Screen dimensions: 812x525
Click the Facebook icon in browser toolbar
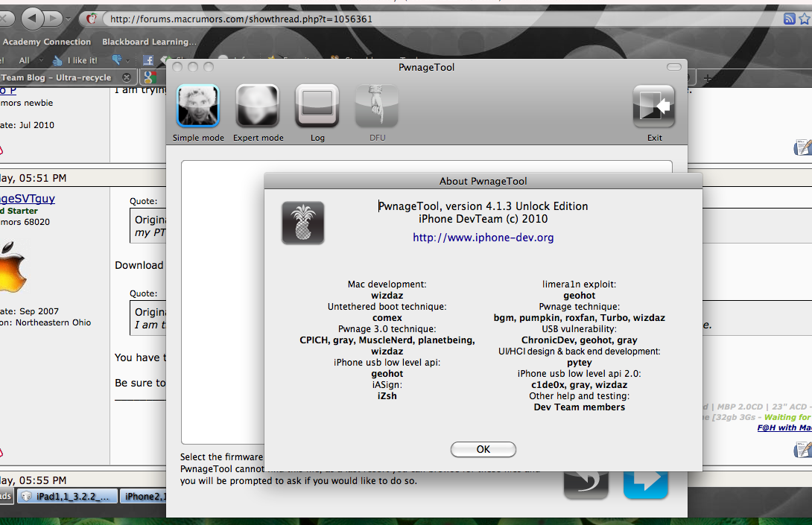tap(148, 60)
